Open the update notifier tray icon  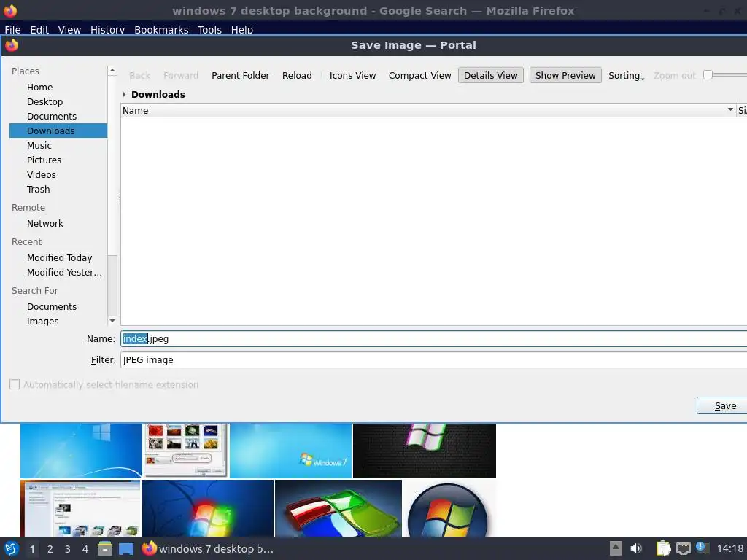click(x=702, y=548)
